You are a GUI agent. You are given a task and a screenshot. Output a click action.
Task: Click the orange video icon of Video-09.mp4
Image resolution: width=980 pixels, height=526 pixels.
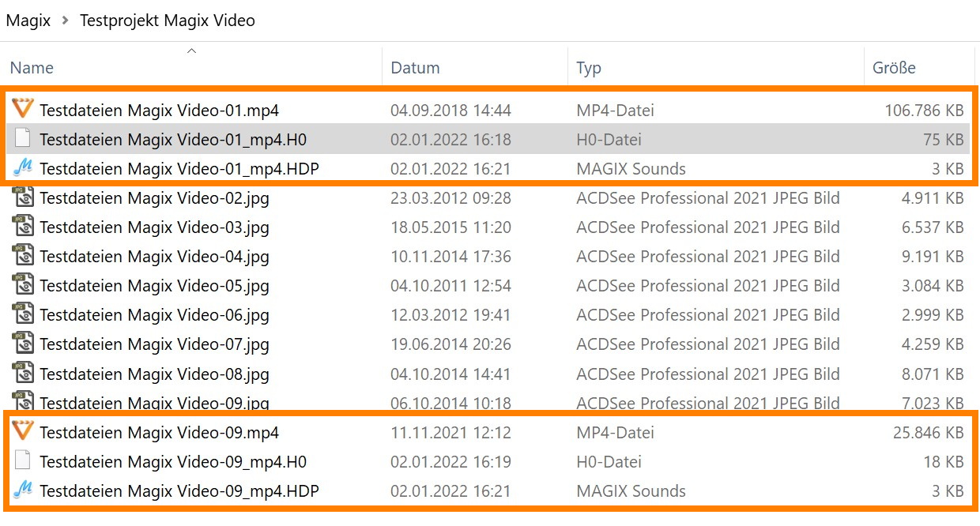[23, 431]
